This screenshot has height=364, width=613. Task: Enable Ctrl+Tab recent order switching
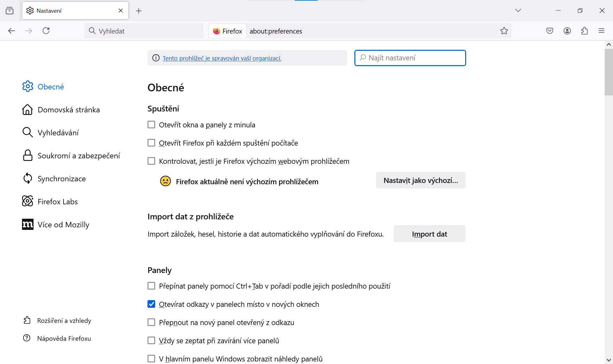(151, 286)
